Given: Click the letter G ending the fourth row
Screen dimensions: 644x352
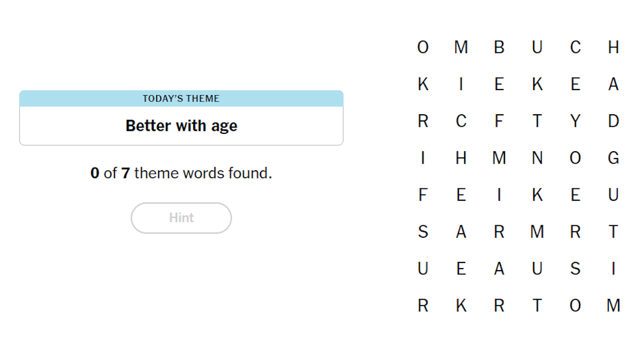Looking at the screenshot, I should point(614,158).
